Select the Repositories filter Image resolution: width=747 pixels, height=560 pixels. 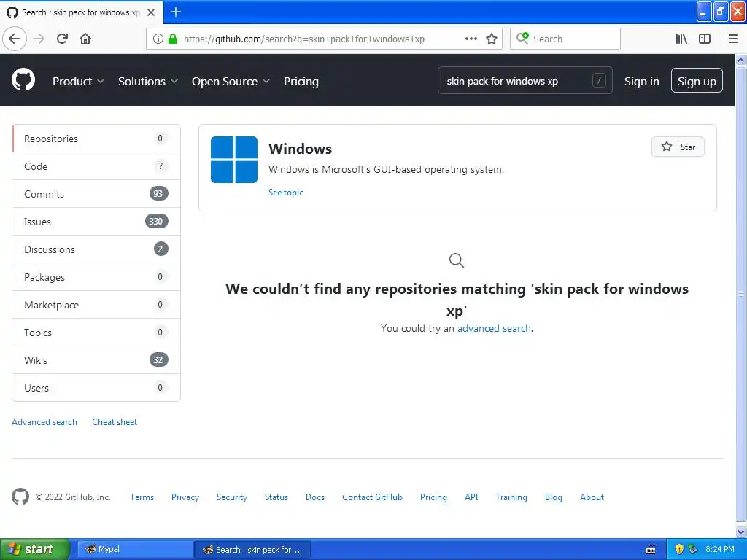point(96,139)
